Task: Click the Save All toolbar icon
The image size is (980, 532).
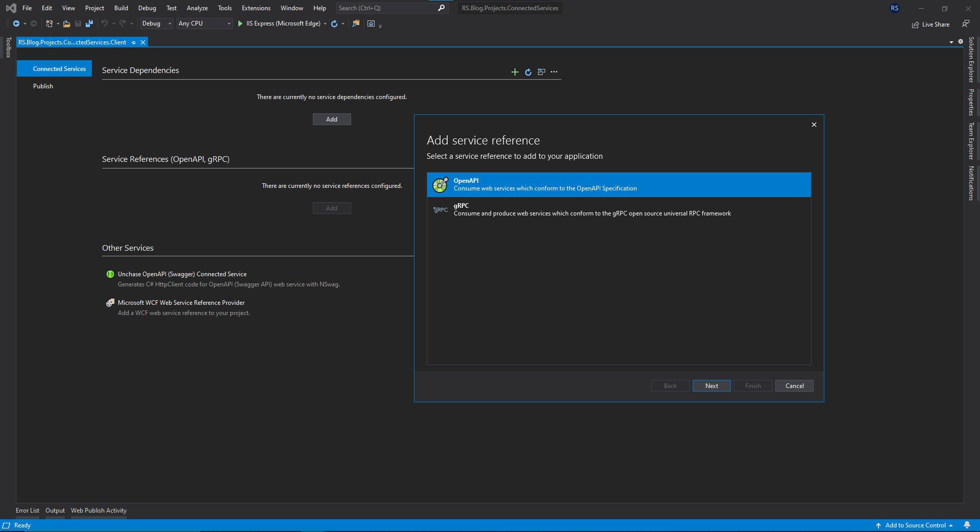Action: tap(89, 23)
